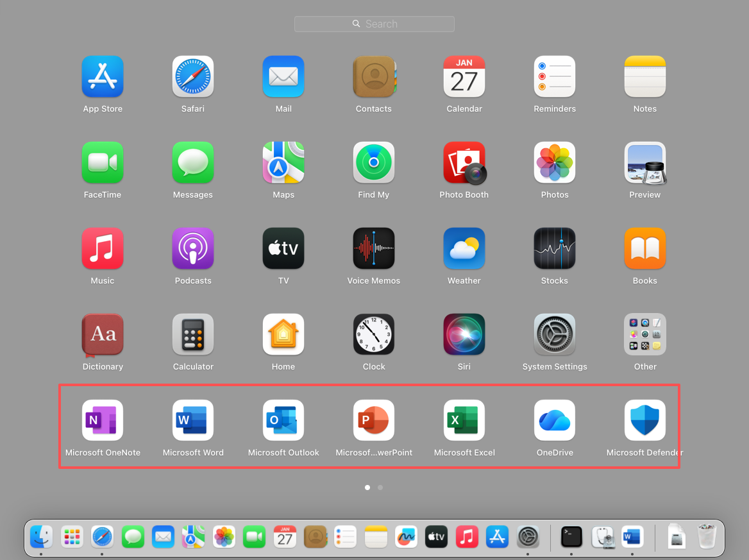Open Microsoft OneNote from Launchpad
This screenshot has height=560, width=749.
click(103, 421)
